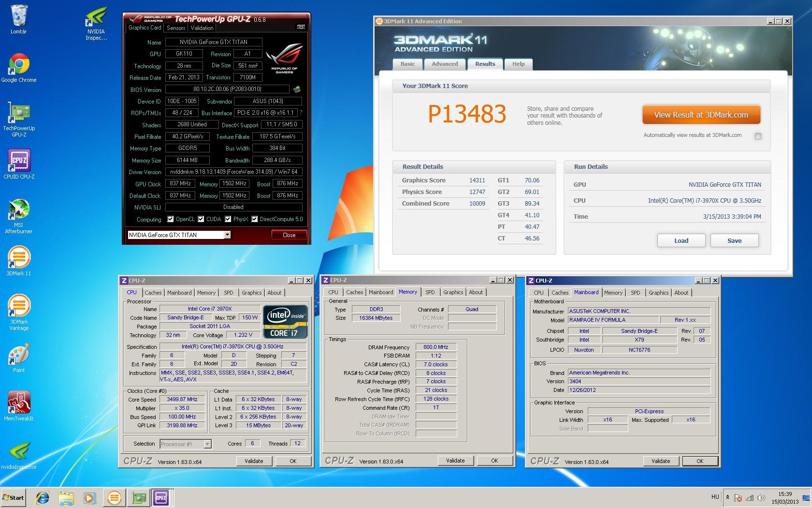Open the MemTweakIt desktop icon
Viewport: 812px width, 508px height.
(19, 406)
